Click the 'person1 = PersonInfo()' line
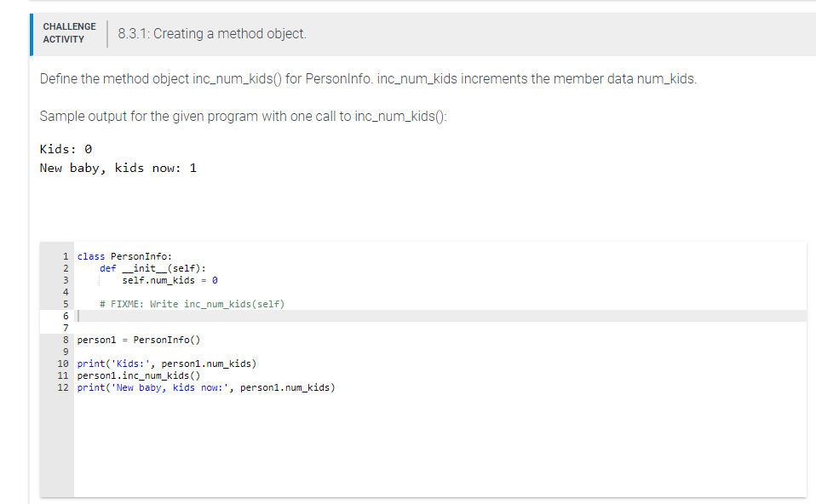816x504 pixels. pyautogui.click(x=139, y=340)
